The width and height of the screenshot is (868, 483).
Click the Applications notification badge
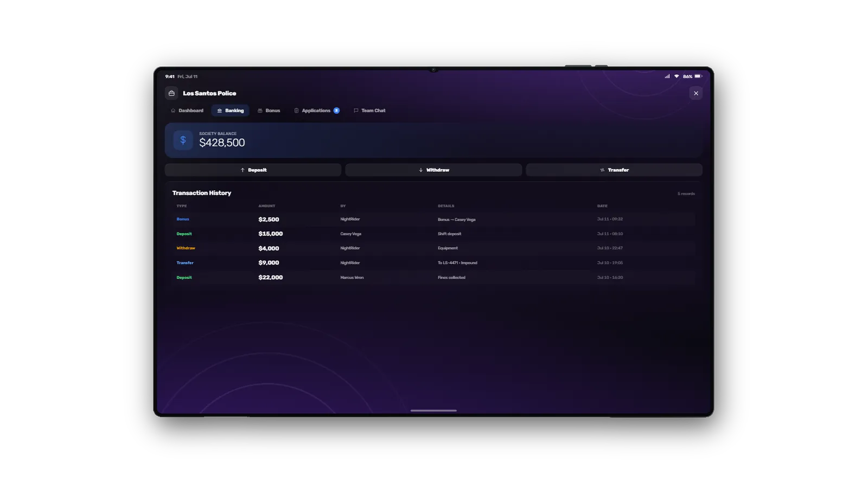pyautogui.click(x=336, y=111)
